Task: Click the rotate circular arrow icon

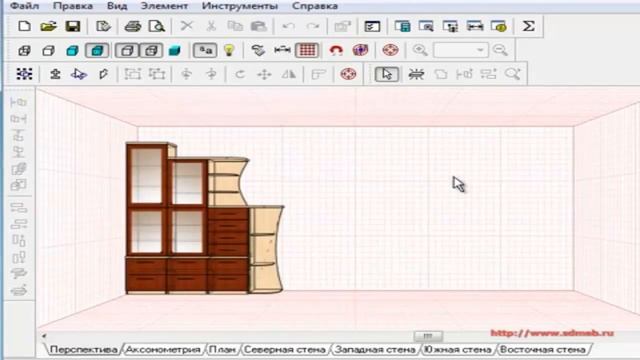Action: (x=240, y=74)
